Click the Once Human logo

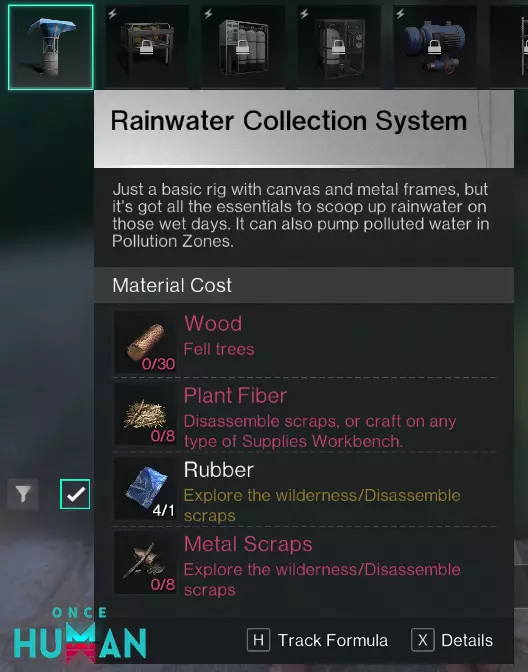(x=80, y=634)
